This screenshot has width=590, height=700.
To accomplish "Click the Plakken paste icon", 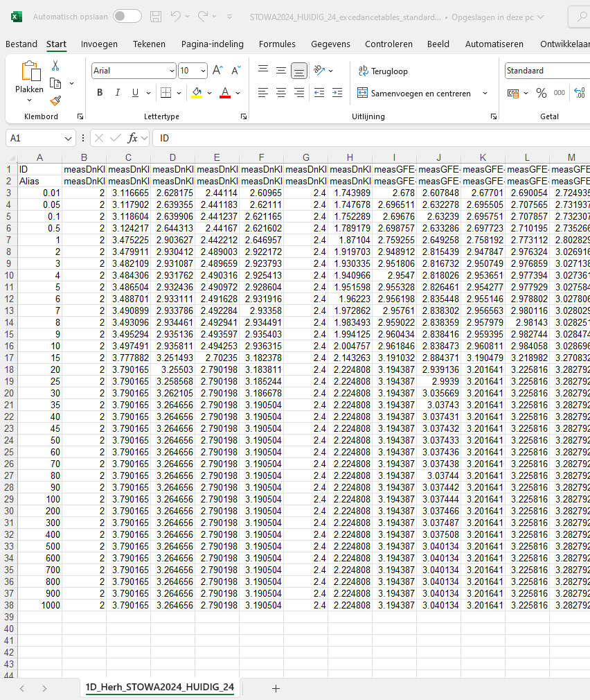I will tap(30, 71).
